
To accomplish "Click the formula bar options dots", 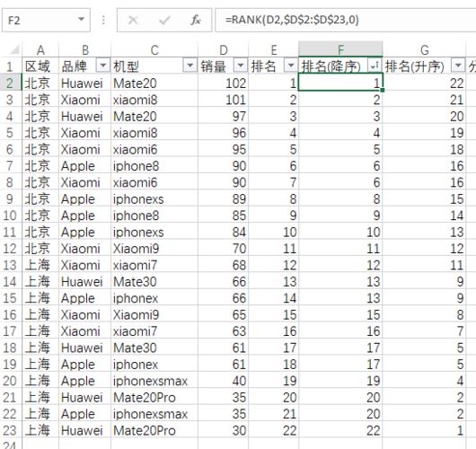I will 103,21.
